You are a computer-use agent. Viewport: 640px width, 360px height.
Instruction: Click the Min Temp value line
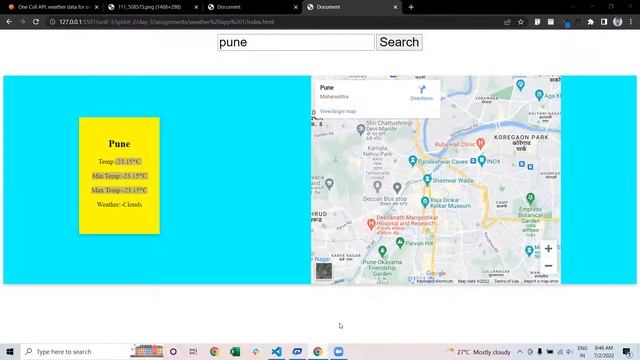119,176
